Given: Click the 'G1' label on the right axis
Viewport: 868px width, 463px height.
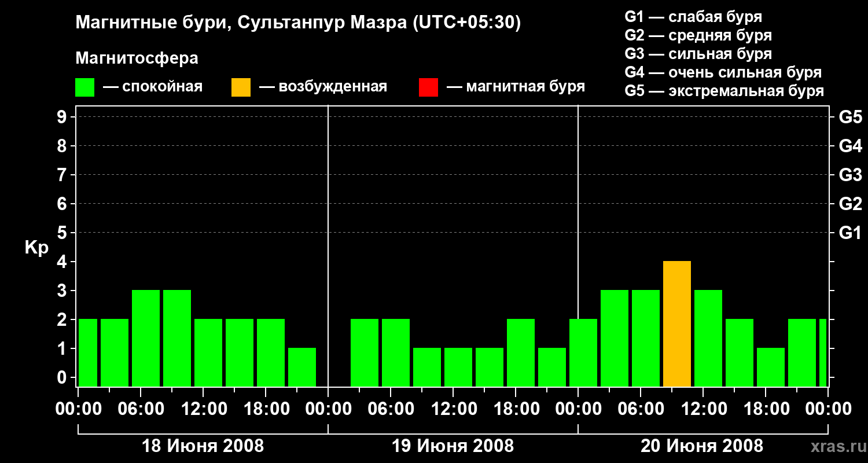Looking at the screenshot, I should point(851,233).
